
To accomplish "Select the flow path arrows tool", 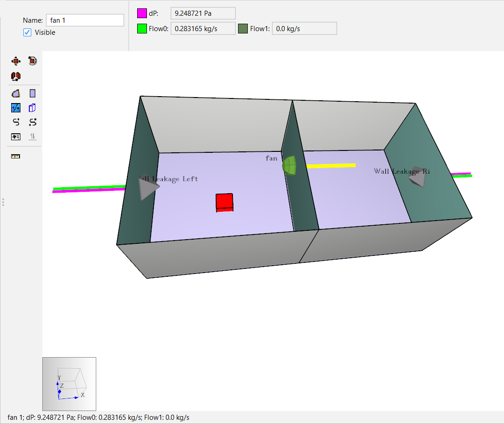I will (x=16, y=108).
